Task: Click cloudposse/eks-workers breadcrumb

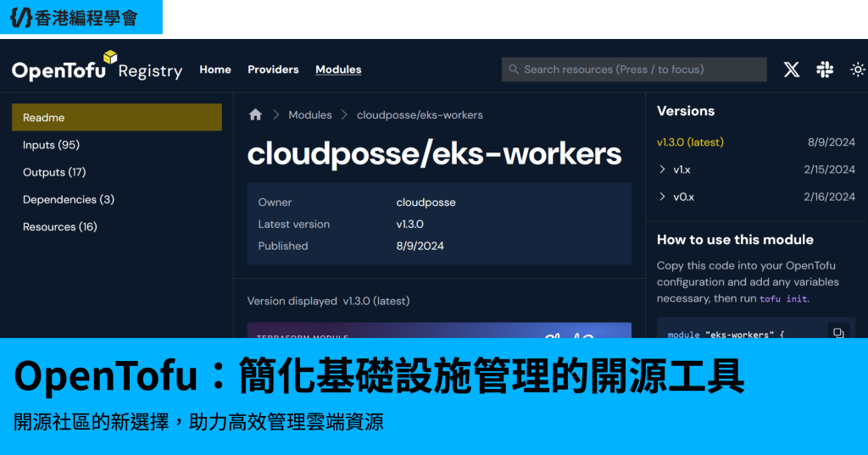Action: pos(420,114)
